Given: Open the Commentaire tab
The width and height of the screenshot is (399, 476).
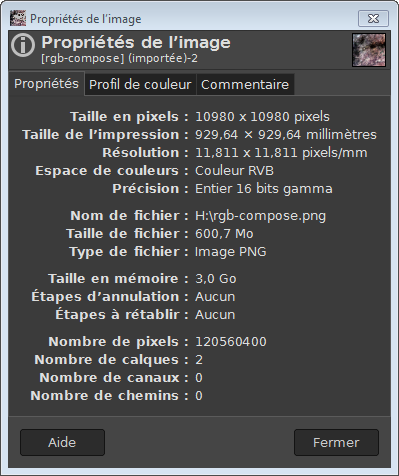Looking at the screenshot, I should coord(245,85).
